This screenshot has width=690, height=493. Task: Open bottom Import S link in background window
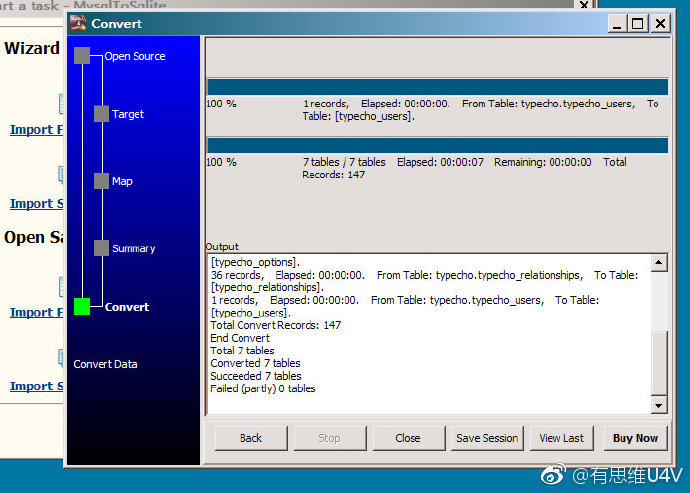pos(37,386)
